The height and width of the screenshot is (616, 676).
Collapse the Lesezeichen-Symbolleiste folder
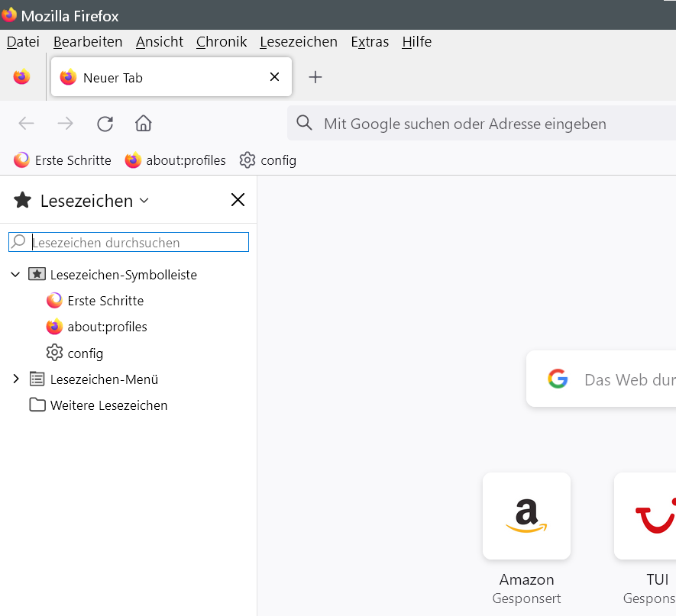[x=15, y=274]
